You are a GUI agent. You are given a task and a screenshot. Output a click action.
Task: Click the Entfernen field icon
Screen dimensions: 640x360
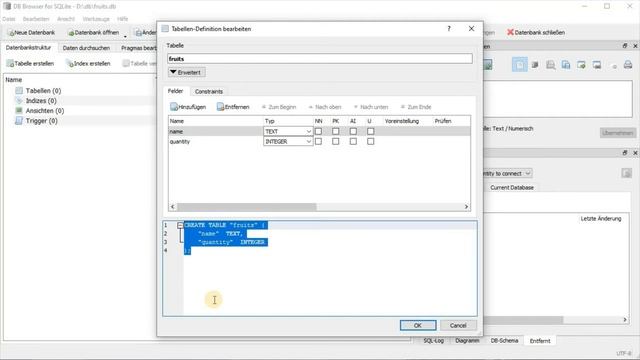tap(221, 107)
